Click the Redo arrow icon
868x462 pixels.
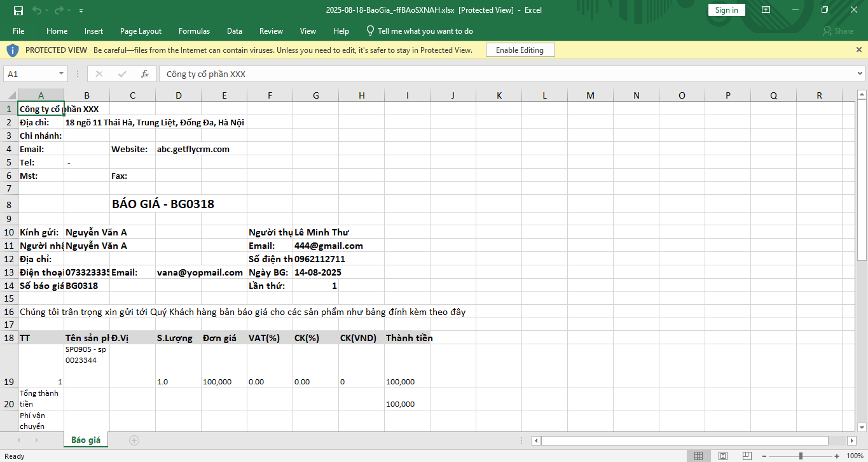tap(59, 10)
